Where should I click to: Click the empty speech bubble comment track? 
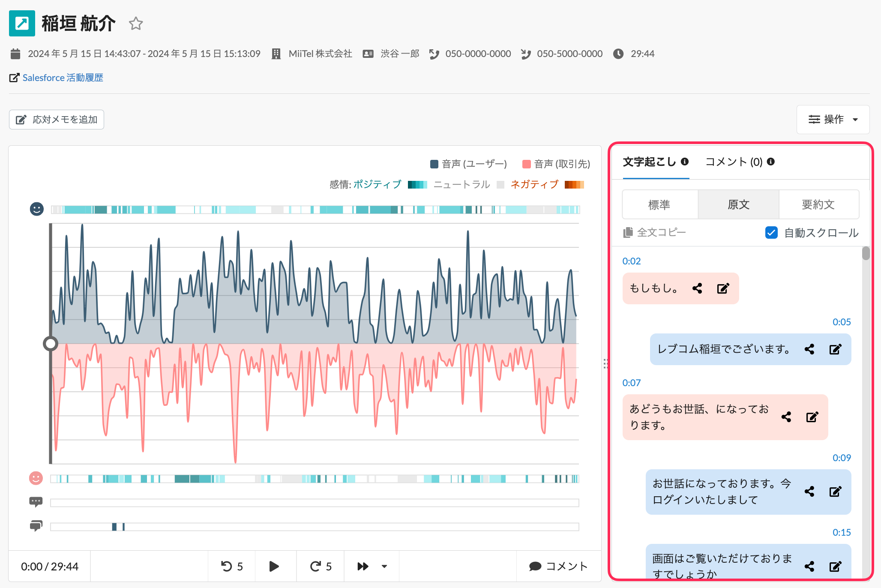point(315,503)
